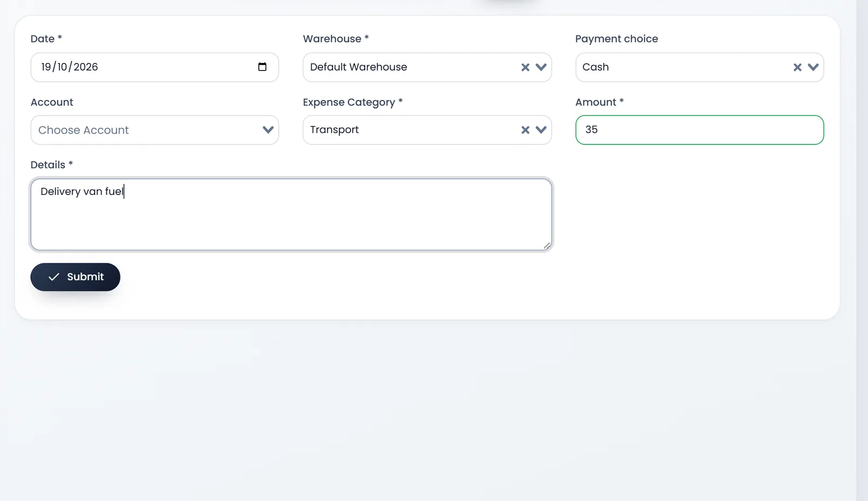The width and height of the screenshot is (868, 501).
Task: Open the Choose Account dropdown
Action: 155,130
